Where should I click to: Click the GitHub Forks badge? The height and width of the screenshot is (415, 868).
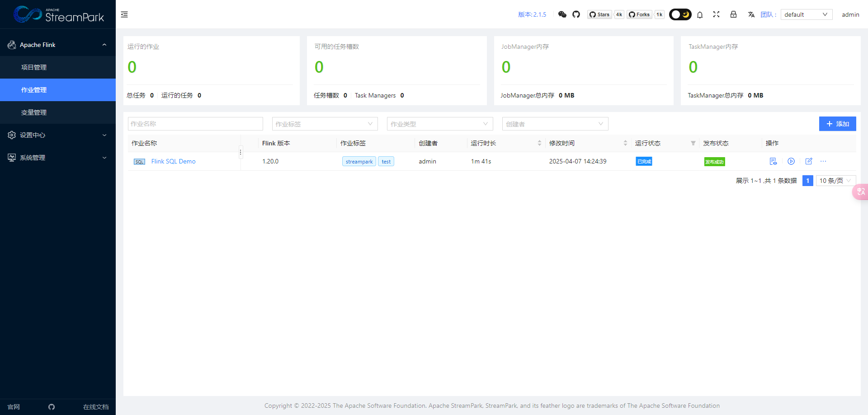(639, 14)
